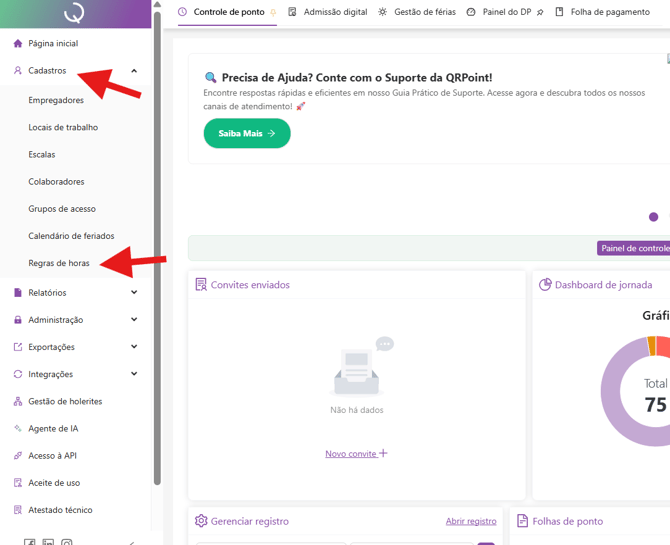This screenshot has width=670, height=545.
Task: Open the Agente de IA sparkle icon
Action: (18, 428)
